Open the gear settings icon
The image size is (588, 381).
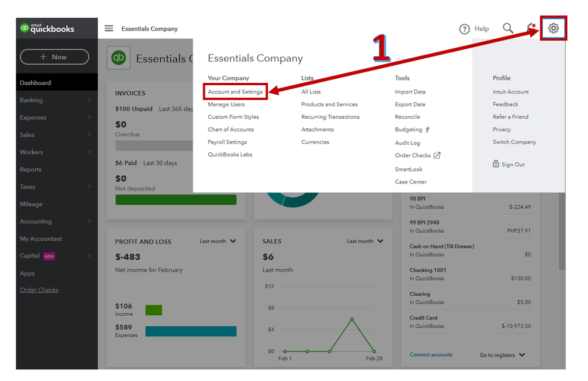(553, 28)
